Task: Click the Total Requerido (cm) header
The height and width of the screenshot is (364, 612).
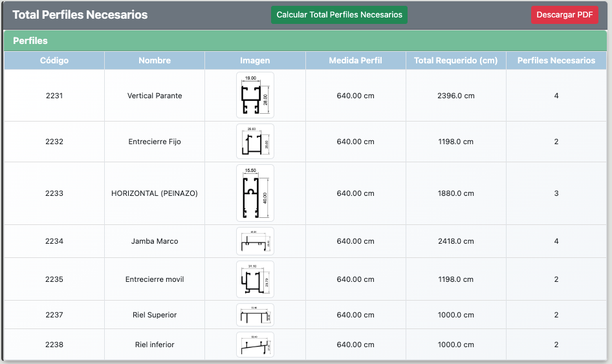Action: [x=455, y=61]
